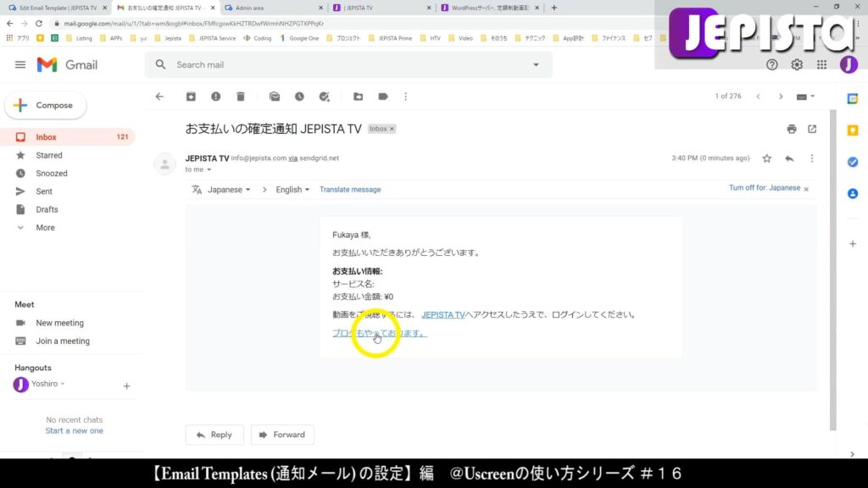Open Google Keep in the side panel
Image resolution: width=868 pixels, height=488 pixels.
(853, 130)
